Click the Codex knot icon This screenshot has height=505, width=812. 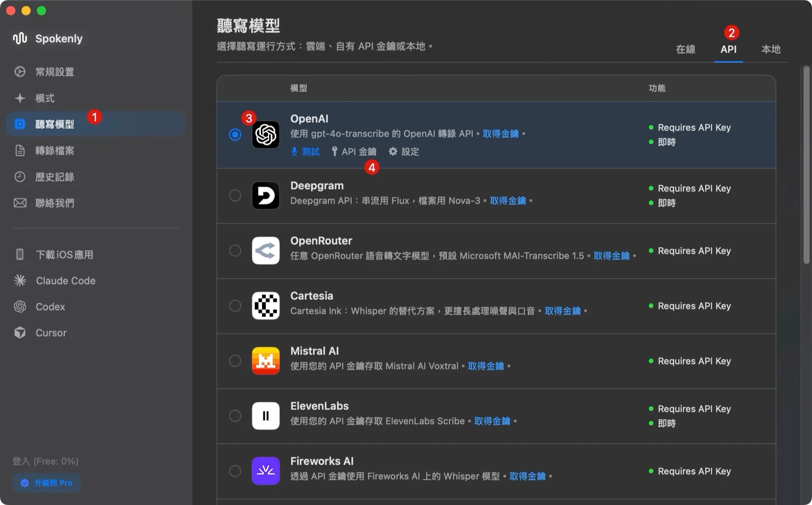click(20, 307)
